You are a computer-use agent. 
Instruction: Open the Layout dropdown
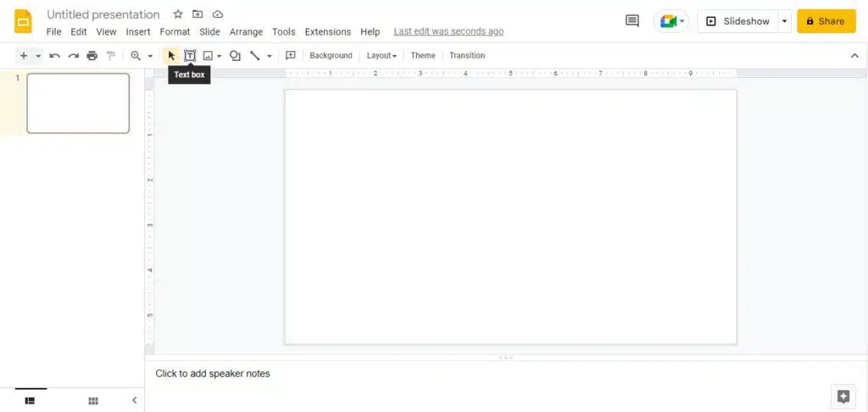[x=381, y=56]
